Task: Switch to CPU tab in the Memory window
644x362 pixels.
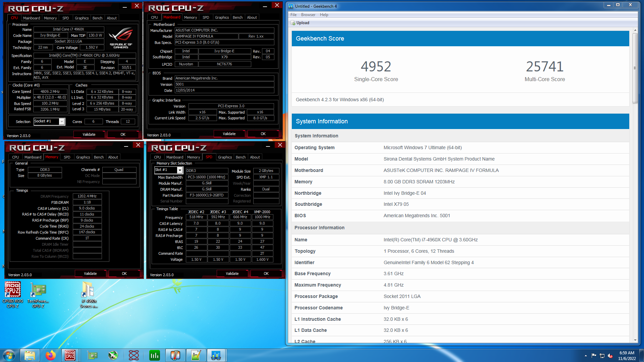Action: click(16, 157)
